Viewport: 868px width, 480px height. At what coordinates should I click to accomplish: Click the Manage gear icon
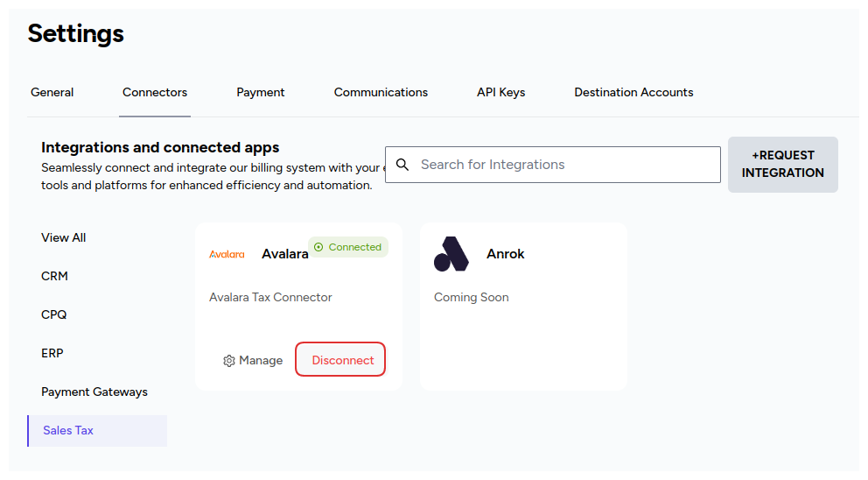(229, 361)
